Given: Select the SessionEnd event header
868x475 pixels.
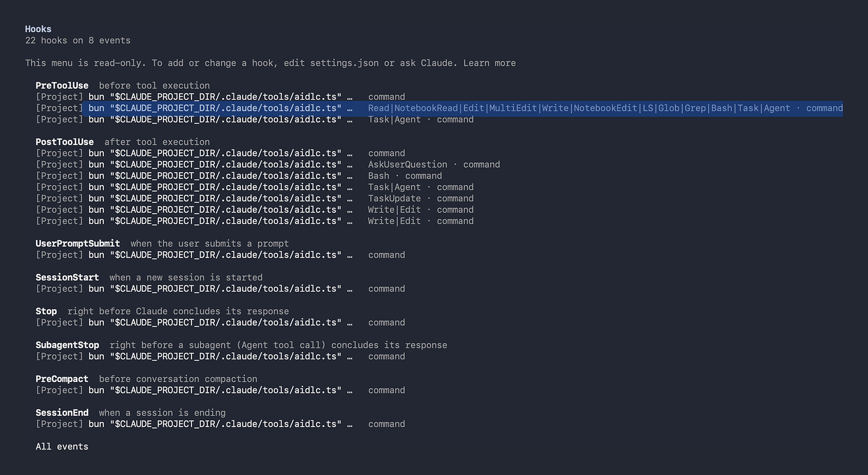Looking at the screenshot, I should tap(62, 413).
